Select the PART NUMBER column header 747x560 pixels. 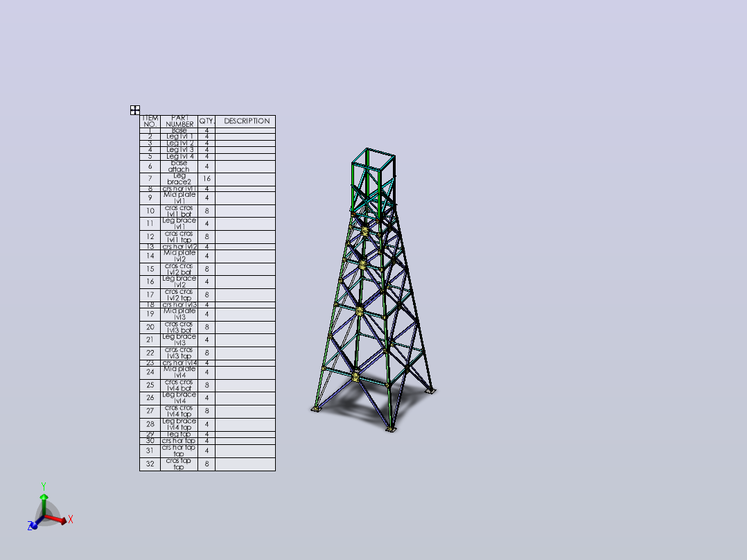[x=179, y=121]
